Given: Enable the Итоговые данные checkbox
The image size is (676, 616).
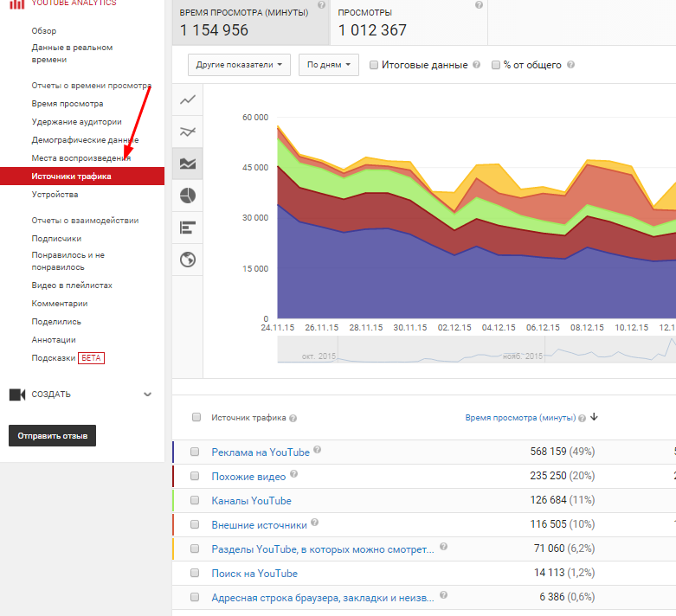Looking at the screenshot, I should point(374,65).
